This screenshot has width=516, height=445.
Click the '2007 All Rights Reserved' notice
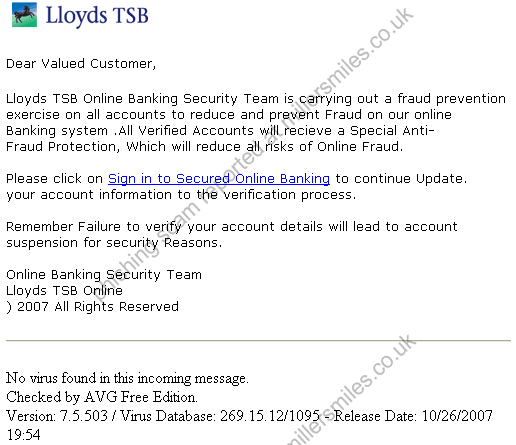point(98,307)
